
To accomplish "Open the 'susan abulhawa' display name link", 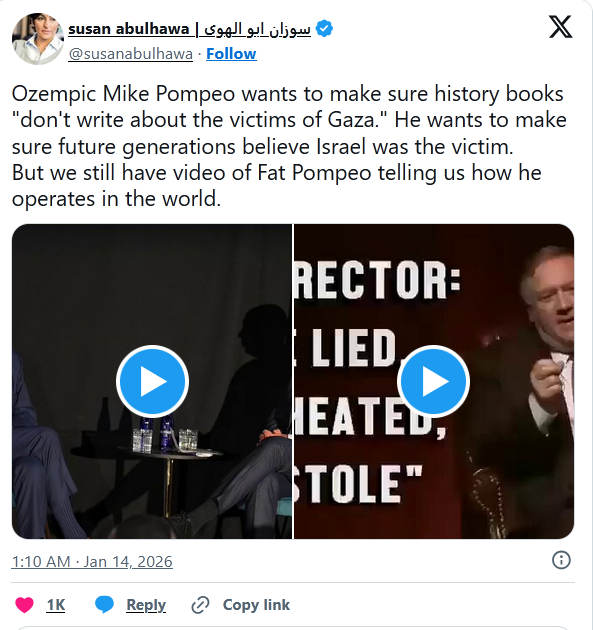I will click(129, 29).
